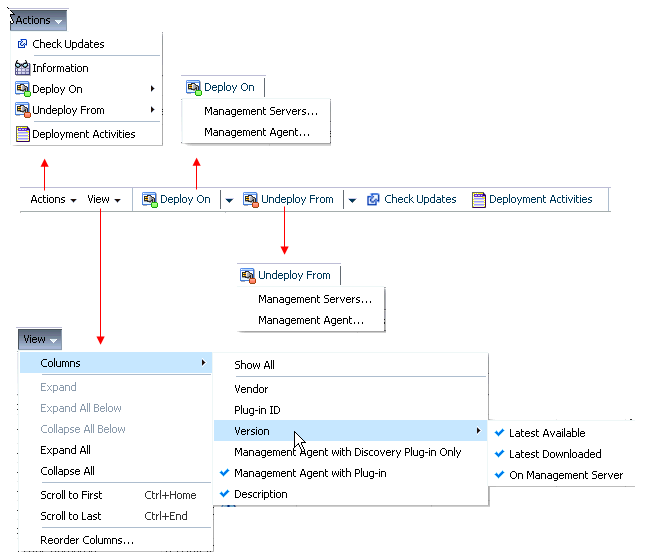Screen dimensions: 645x558
Task: Expand the Undeploy From submenu arrow in Actions menu
Action: pyautogui.click(x=153, y=109)
